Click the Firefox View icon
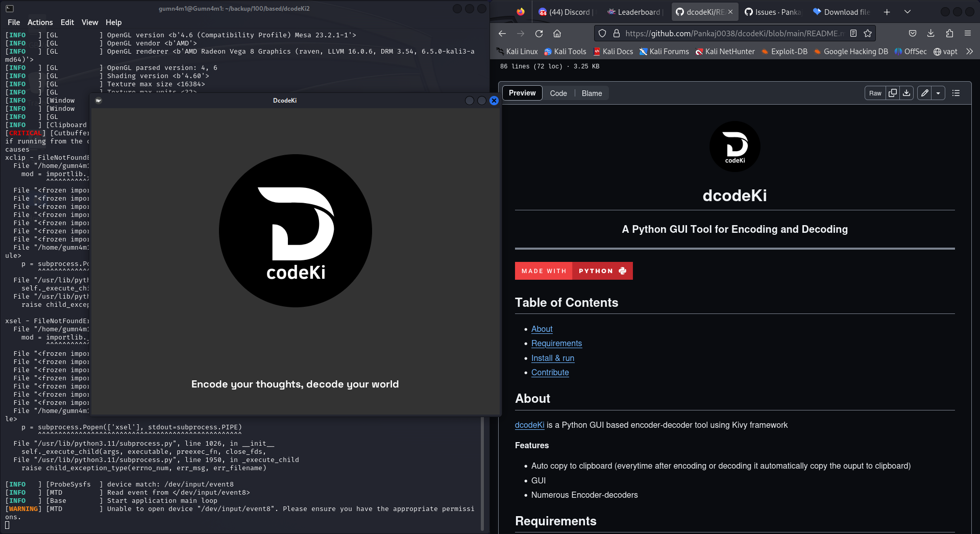Screen dimensions: 980x534 (521, 12)
